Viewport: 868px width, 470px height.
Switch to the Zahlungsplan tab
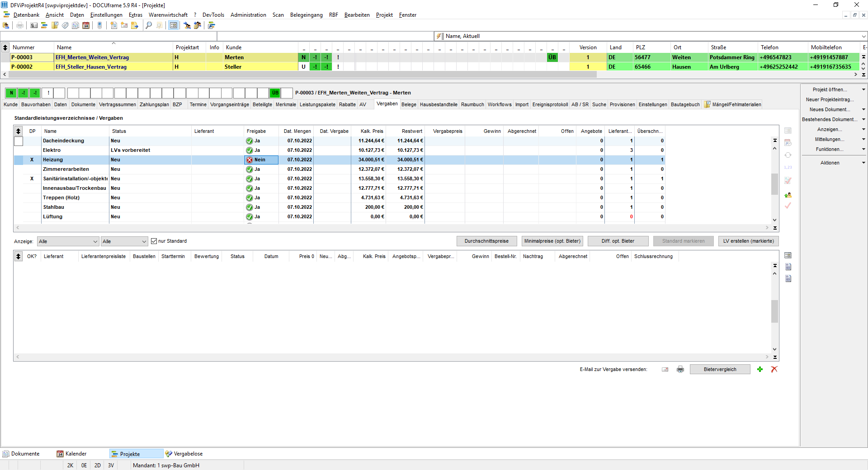[154, 104]
